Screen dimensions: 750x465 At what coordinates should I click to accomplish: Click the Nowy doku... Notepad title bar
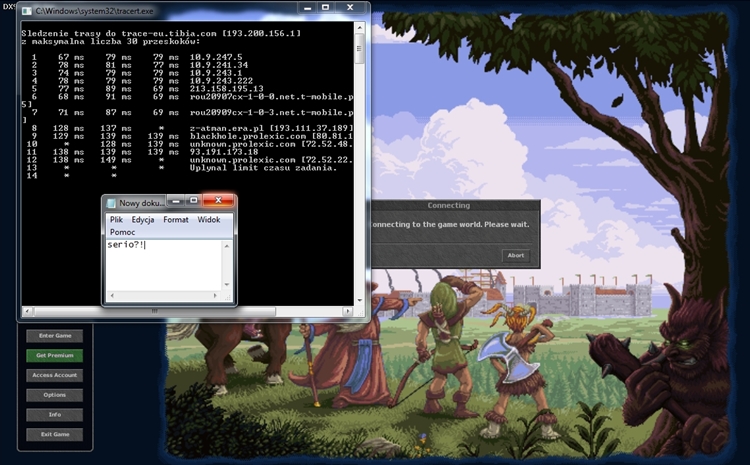pos(142,203)
